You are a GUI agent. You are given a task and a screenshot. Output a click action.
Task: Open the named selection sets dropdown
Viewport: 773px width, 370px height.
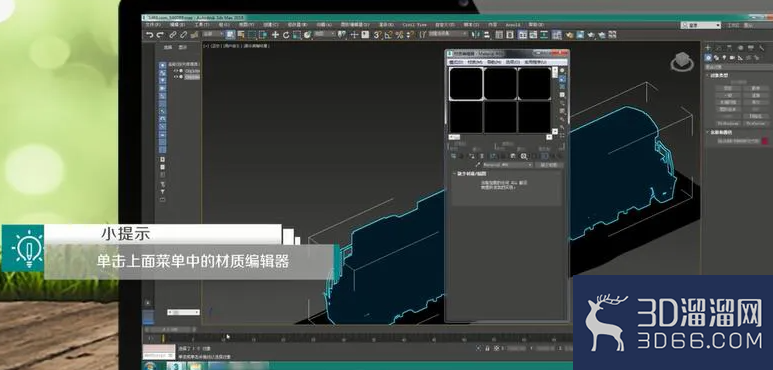click(x=448, y=34)
